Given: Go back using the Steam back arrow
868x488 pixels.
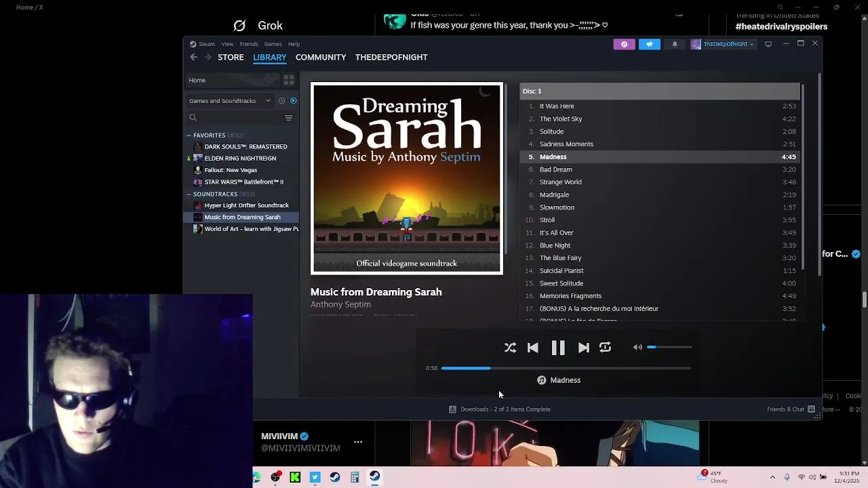Looking at the screenshot, I should 194,57.
